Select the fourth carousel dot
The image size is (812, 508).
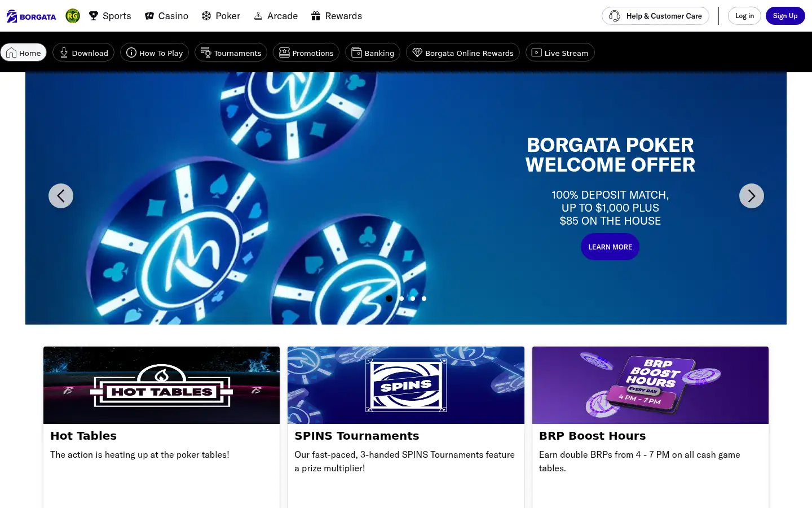pyautogui.click(x=424, y=299)
